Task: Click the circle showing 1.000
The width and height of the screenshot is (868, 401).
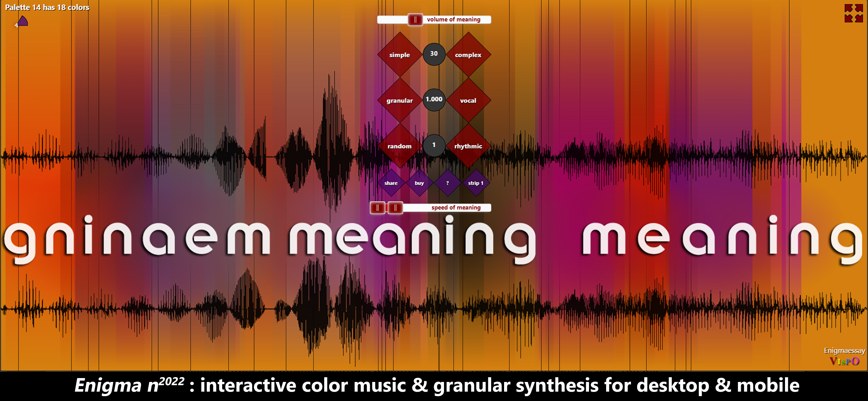Action: 434,100
